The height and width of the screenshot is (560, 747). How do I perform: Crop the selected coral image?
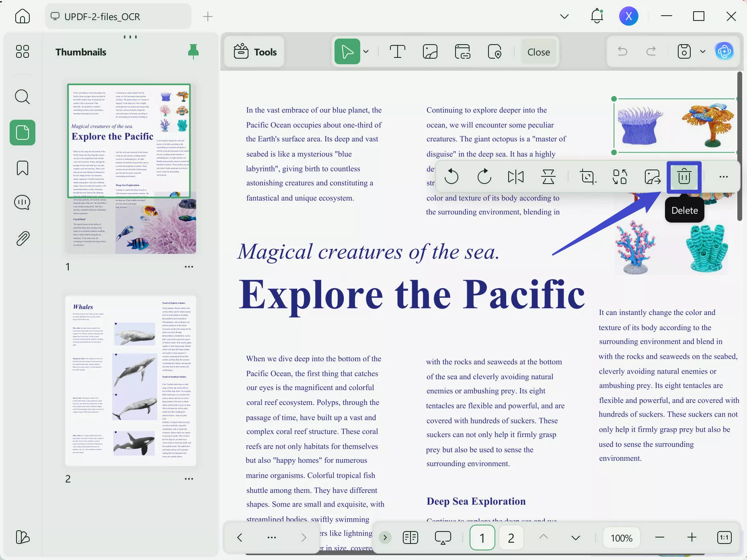click(x=588, y=177)
